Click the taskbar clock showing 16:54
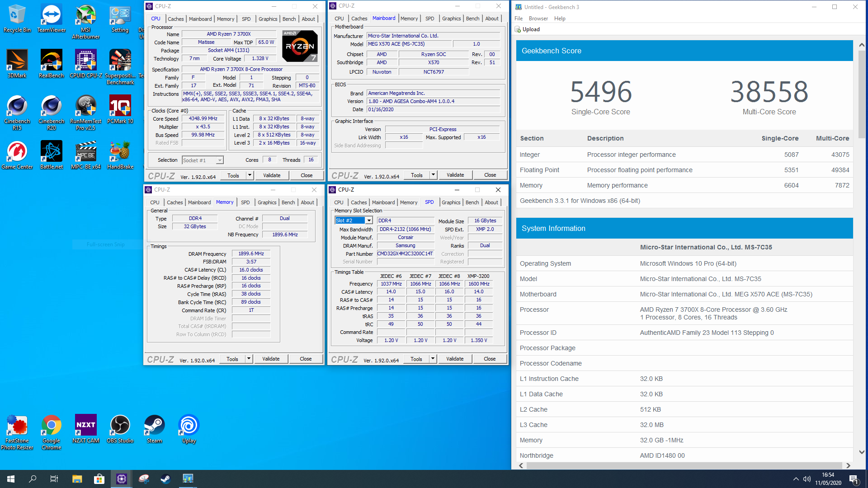The height and width of the screenshot is (488, 868). point(828,479)
